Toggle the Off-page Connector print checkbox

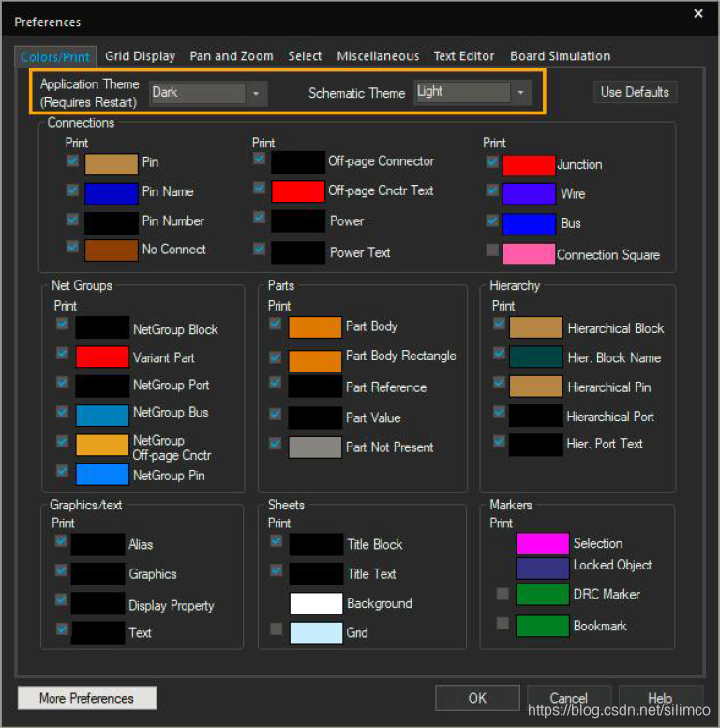point(260,159)
